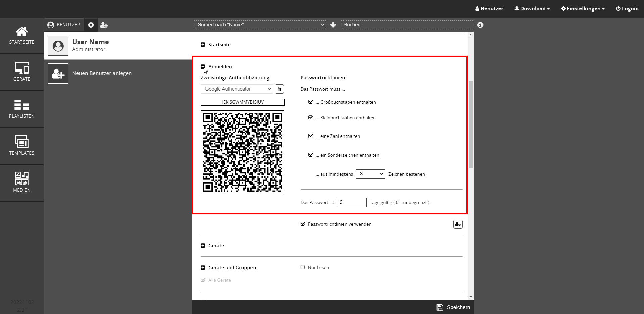Click the password validity days field
This screenshot has width=644, height=314.
[352, 202]
